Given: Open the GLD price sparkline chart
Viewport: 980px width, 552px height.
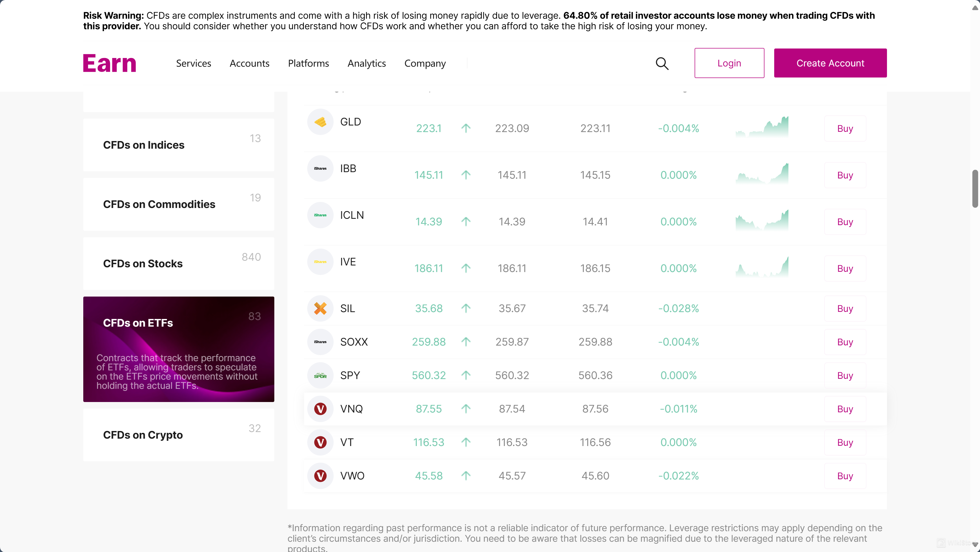Looking at the screenshot, I should pos(762,128).
